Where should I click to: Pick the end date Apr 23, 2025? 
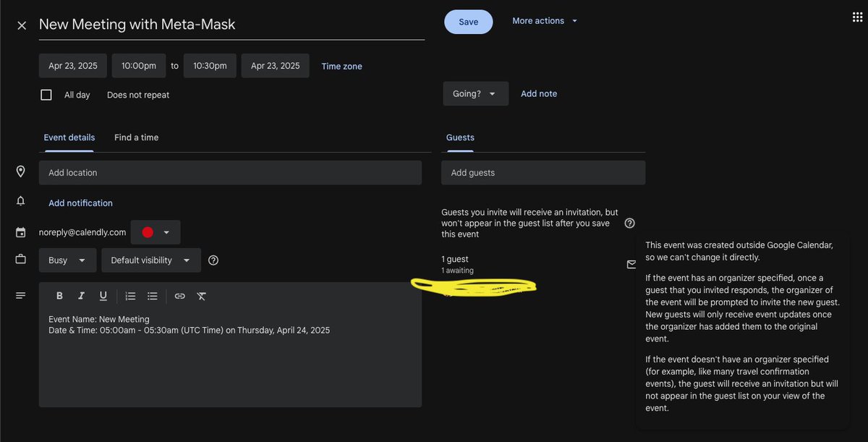point(276,66)
